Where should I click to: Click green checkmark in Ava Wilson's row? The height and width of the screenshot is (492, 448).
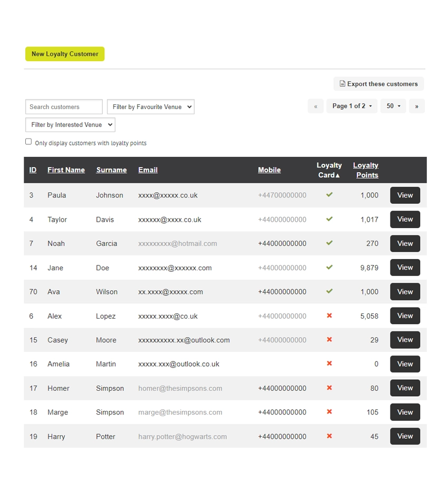point(329,291)
